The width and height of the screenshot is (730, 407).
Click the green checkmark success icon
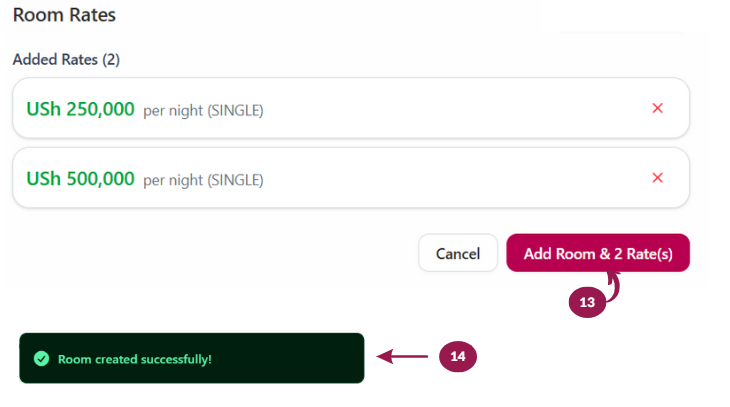click(41, 358)
